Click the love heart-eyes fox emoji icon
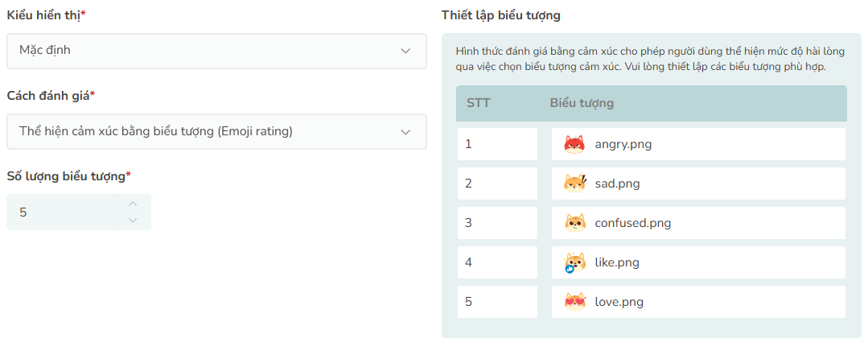Viewport: 868px width, 355px height. pyautogui.click(x=574, y=302)
